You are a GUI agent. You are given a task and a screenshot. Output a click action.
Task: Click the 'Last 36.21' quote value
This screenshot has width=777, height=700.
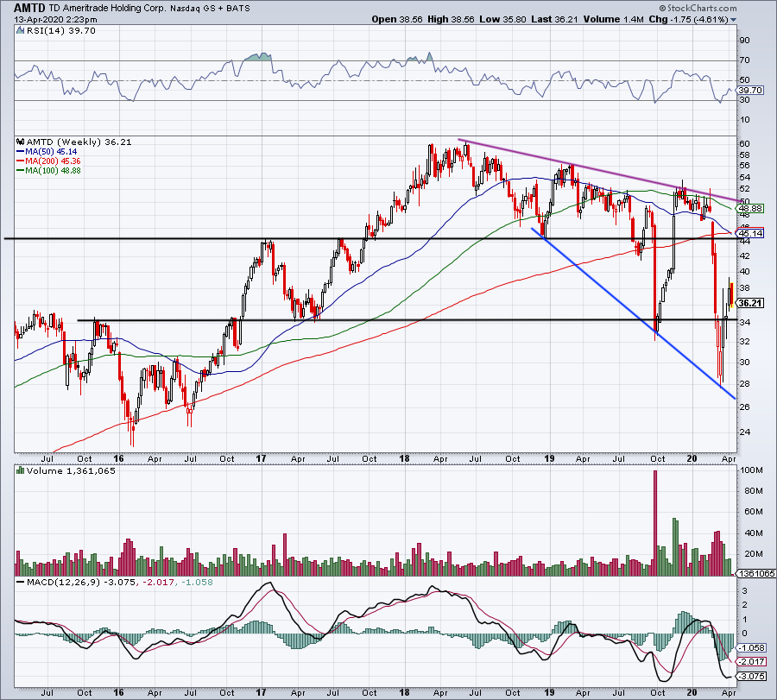[x=554, y=19]
